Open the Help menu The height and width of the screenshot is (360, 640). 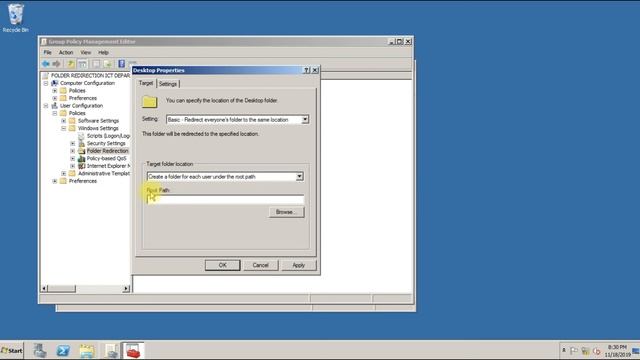(103, 52)
